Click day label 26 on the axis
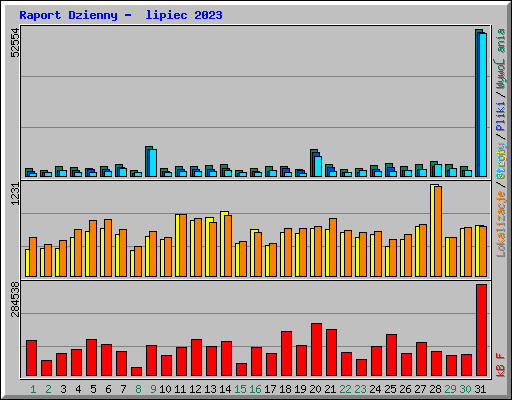Viewport: 512px width, 400px height. pos(405,389)
